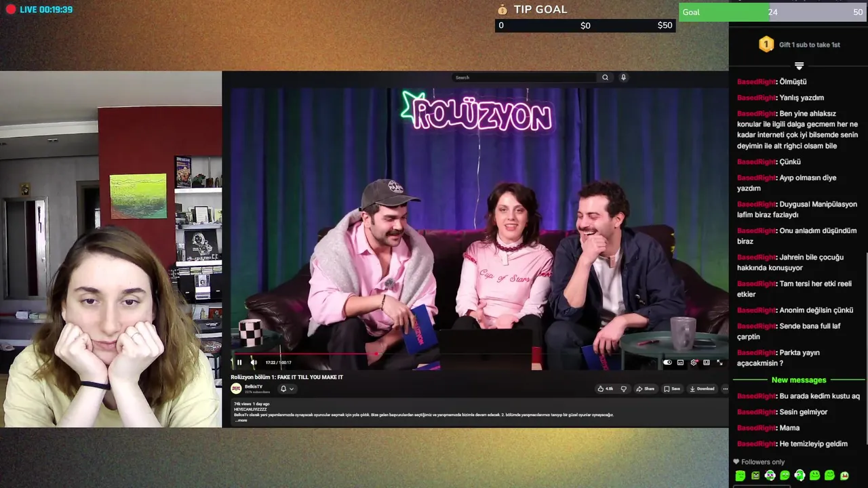Click the Tip Goal $0 progress bar
868x488 pixels.
[x=585, y=25]
